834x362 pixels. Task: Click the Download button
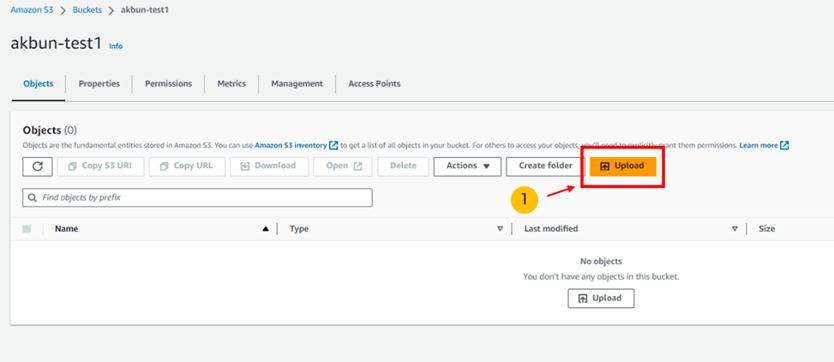pyautogui.click(x=269, y=166)
